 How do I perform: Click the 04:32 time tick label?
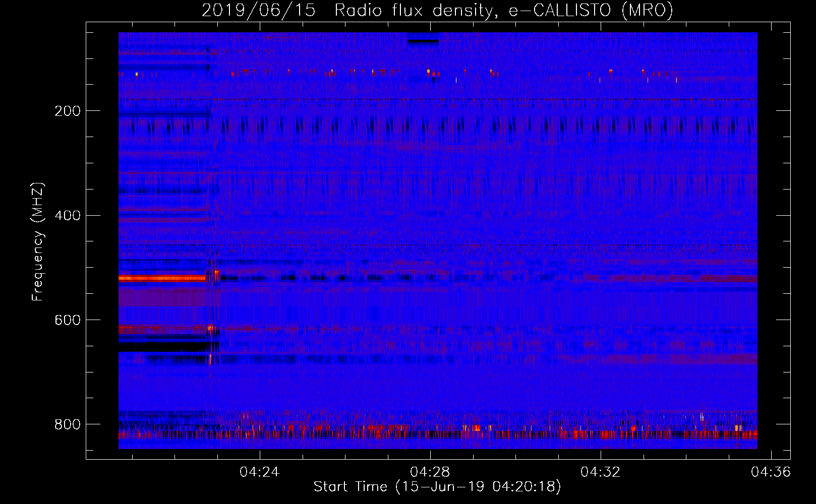coord(600,472)
